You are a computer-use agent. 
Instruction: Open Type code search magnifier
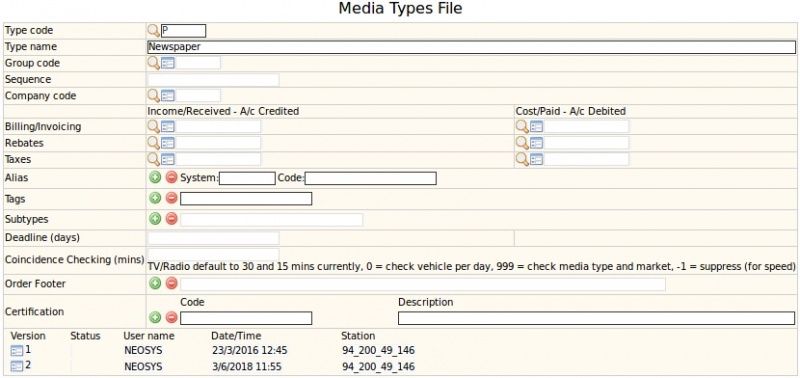[x=154, y=31]
